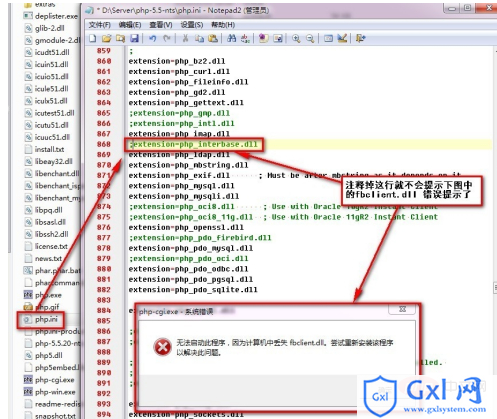497x419 pixels.
Task: Open the 文件(F) menu
Action: pos(99,25)
